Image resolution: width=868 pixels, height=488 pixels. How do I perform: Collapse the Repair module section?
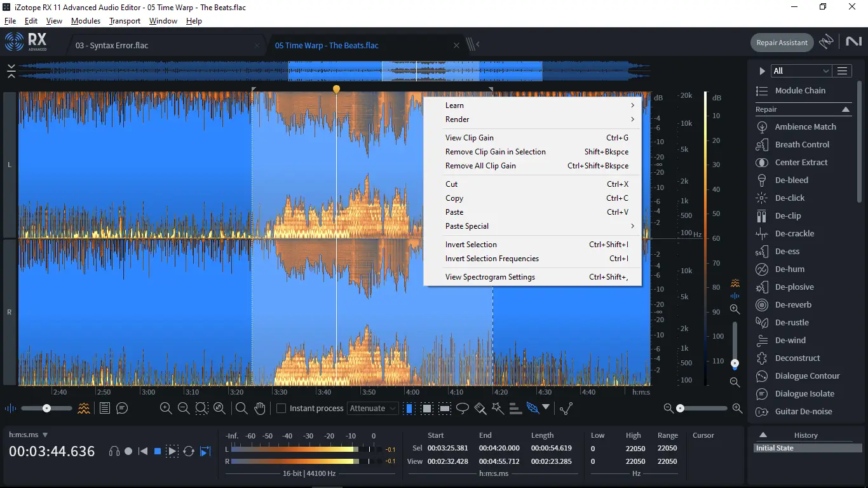pos(846,109)
